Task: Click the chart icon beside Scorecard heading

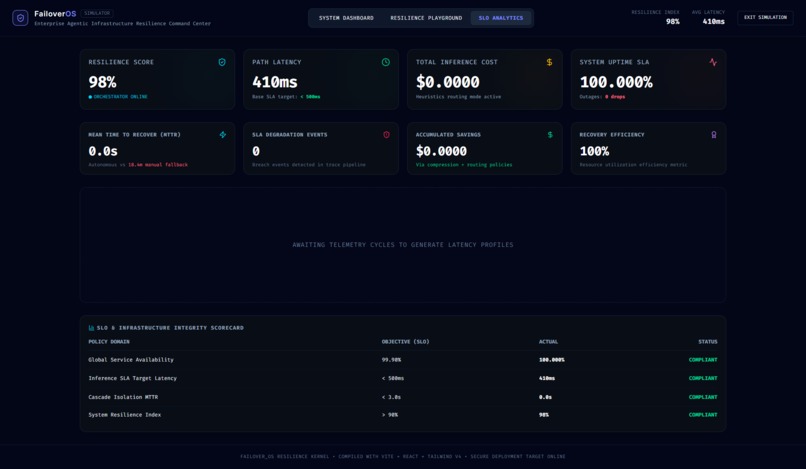Action: [x=91, y=328]
